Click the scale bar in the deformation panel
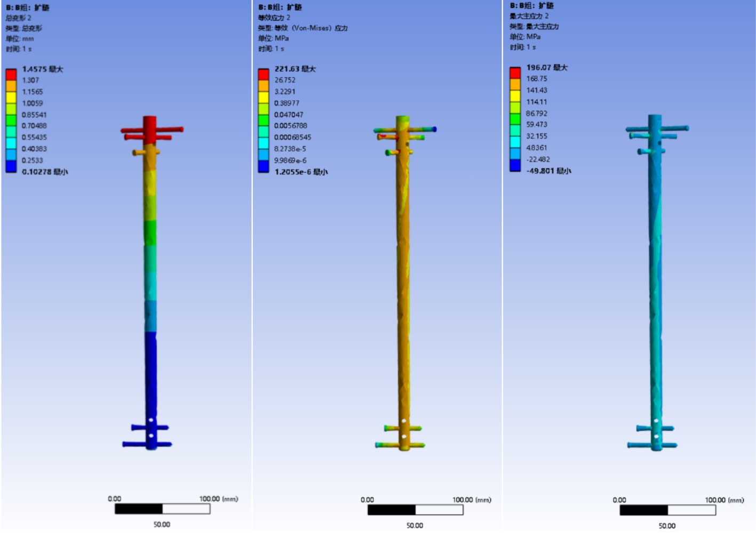This screenshot has width=756, height=539. (x=162, y=509)
